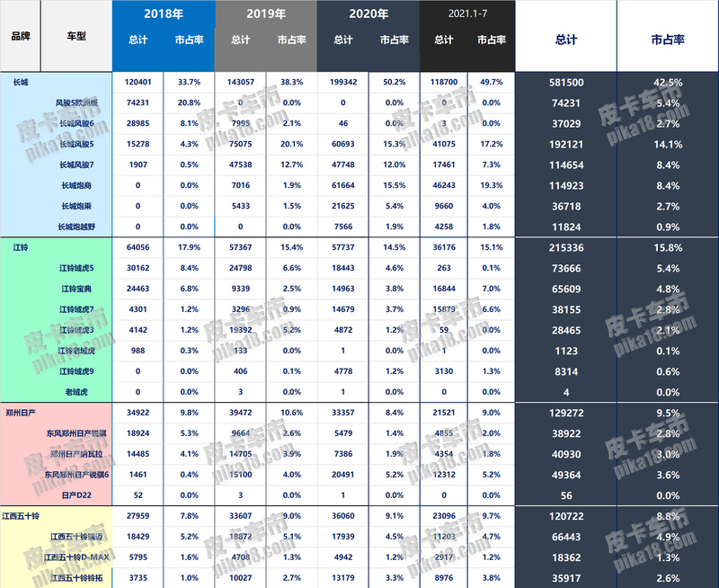
Task: Select 长城 2019 total cell 143057
Action: [241, 82]
